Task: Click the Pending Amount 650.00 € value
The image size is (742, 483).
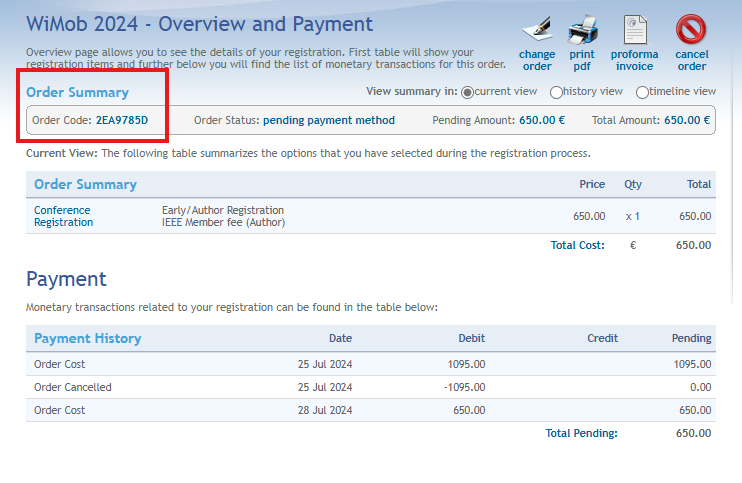Action: tap(542, 121)
